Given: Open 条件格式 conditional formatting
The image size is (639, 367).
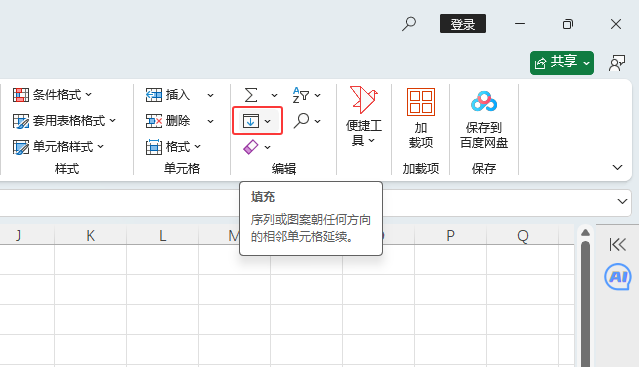Looking at the screenshot, I should tap(52, 95).
